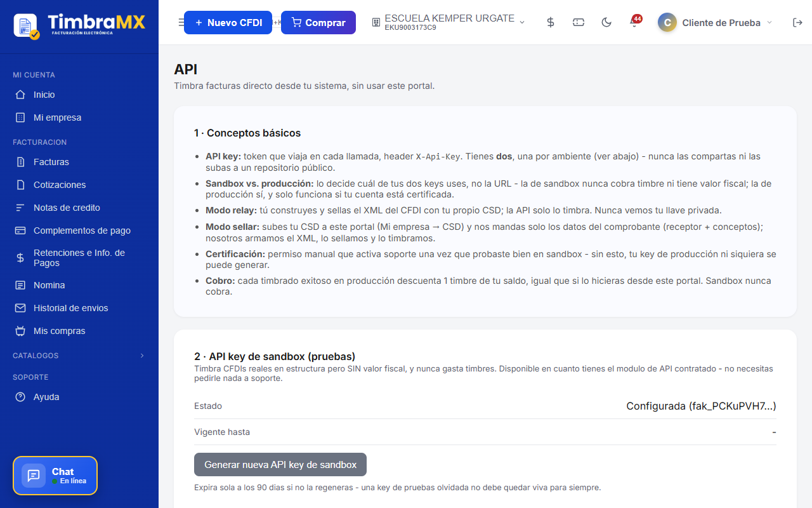This screenshot has height=508, width=812.
Task: Click the dollar sign icon in the top bar
Action: 551,22
